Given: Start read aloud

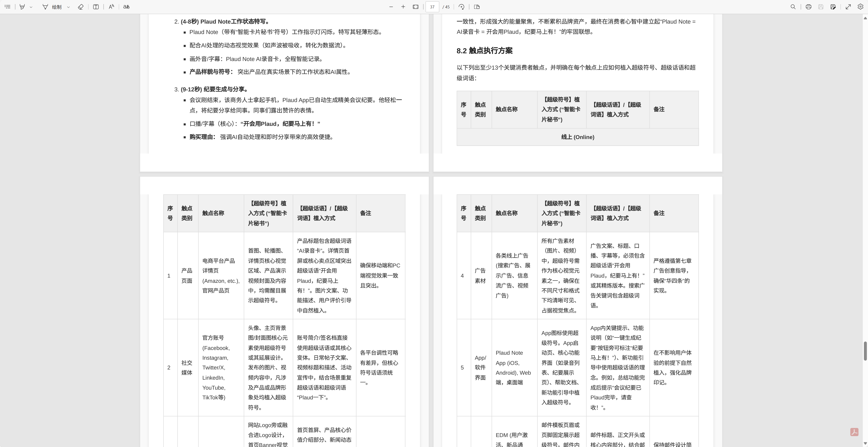Looking at the screenshot, I should coord(111,7).
